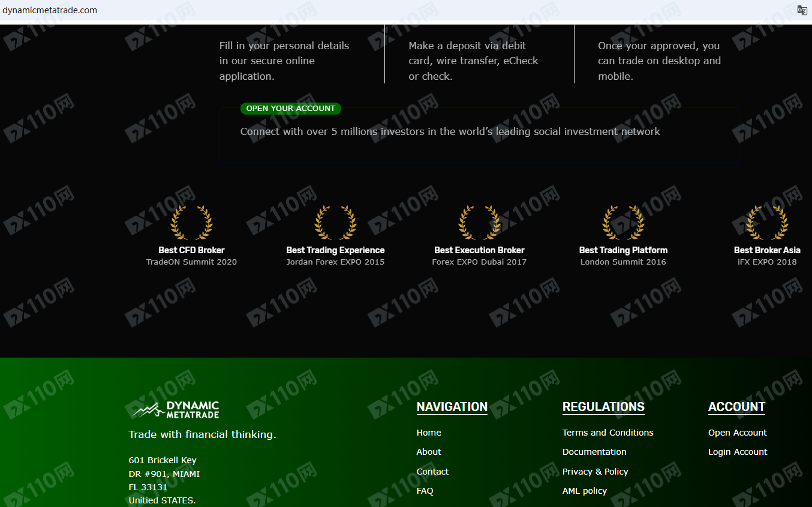812x507 pixels.
Task: Click the translate page icon in address bar
Action: tap(802, 10)
